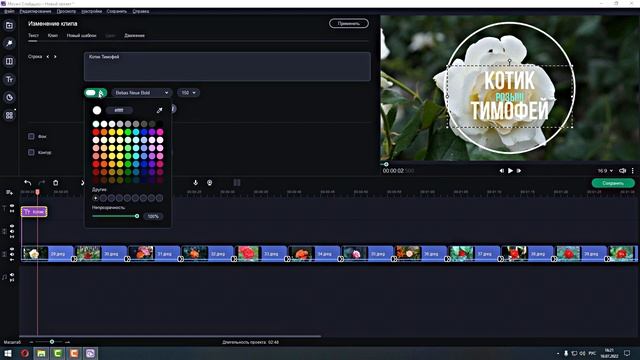
Task: Open the titles Tт sidebar icon
Action: 9,79
